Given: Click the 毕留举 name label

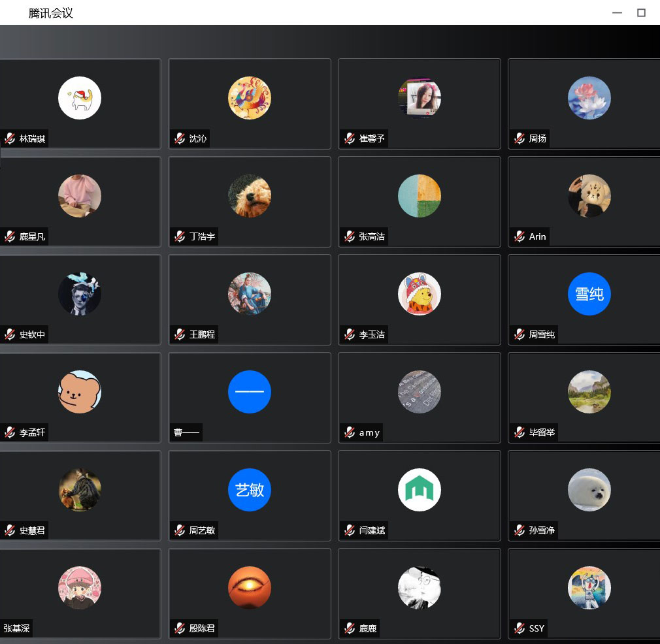Looking at the screenshot, I should click(542, 432).
